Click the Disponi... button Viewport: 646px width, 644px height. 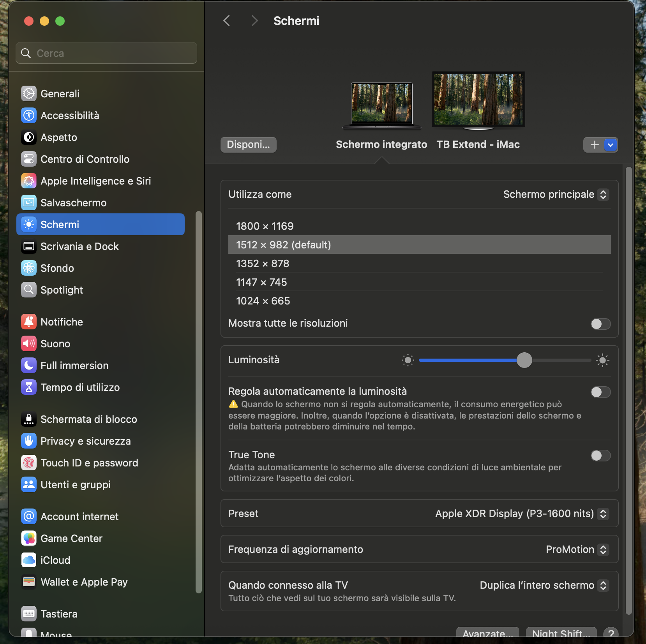(249, 144)
